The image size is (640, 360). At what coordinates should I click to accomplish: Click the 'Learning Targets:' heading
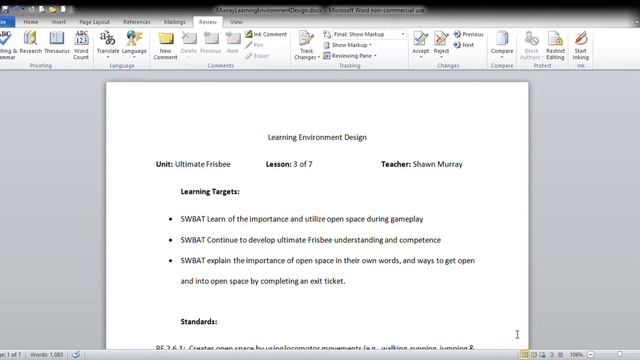[x=210, y=191]
